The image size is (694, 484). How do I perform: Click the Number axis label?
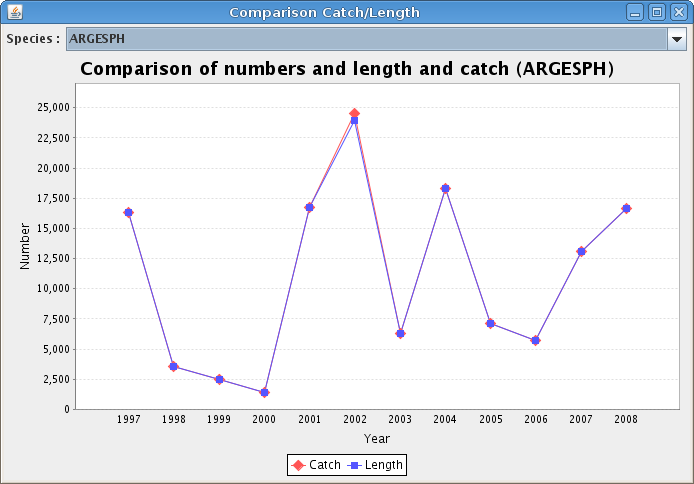25,246
